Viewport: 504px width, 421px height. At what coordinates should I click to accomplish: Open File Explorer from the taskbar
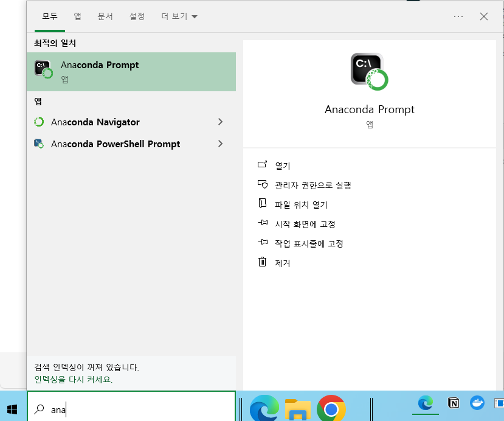point(298,409)
